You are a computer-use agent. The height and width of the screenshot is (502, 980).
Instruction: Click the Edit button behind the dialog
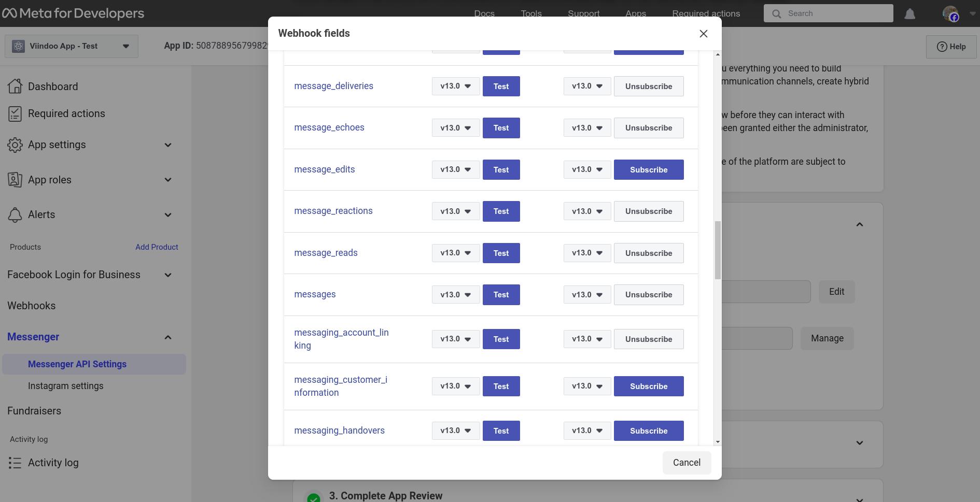tap(836, 292)
